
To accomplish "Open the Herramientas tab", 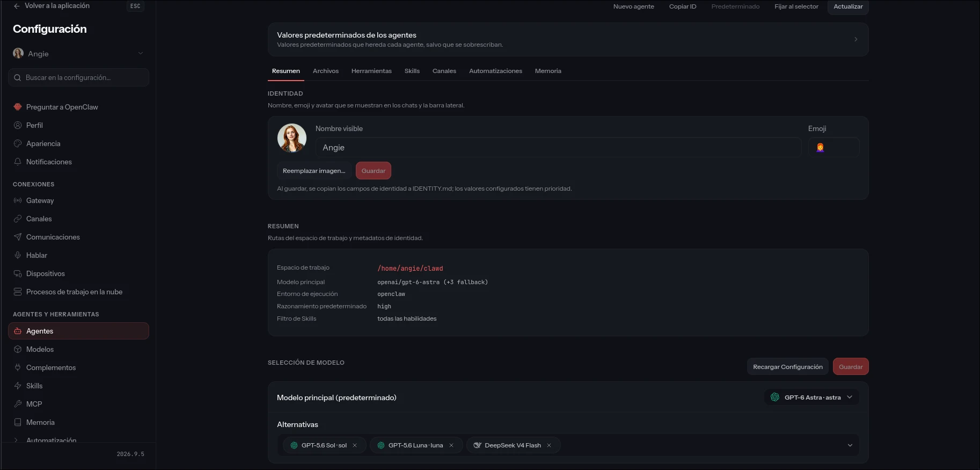I will coord(371,71).
